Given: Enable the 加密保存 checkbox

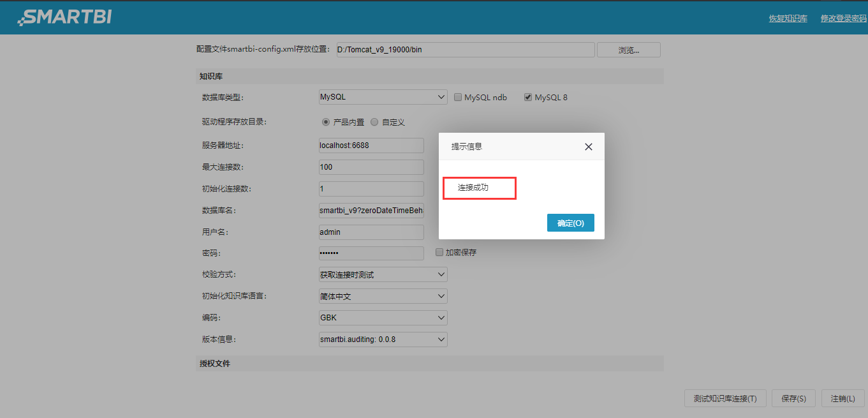Looking at the screenshot, I should pos(439,252).
